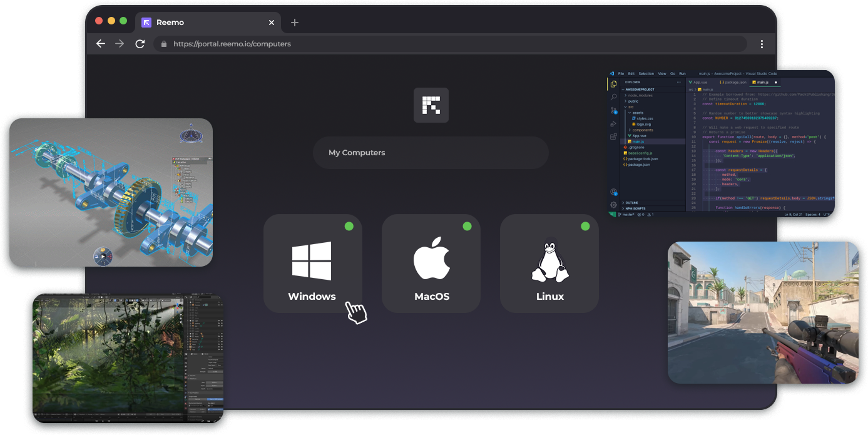Open the Run menu in VS Code
Viewport: 868px width, 435px height.
pos(683,73)
